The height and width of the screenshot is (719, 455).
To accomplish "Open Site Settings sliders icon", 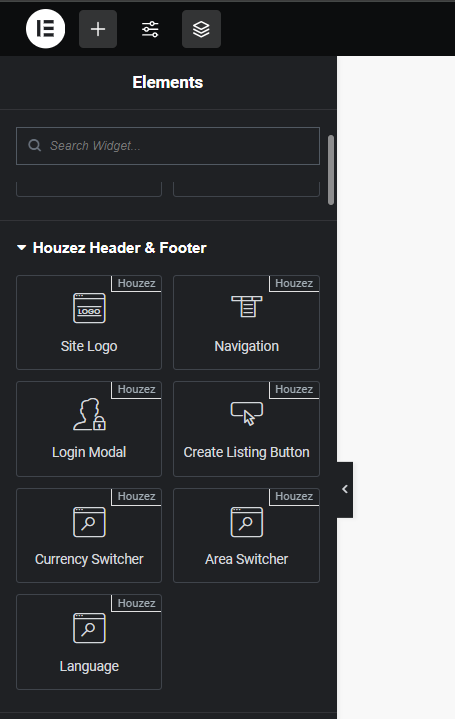I will (x=150, y=29).
